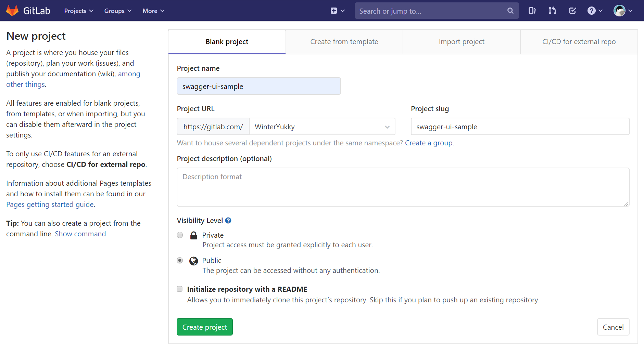Click inside the Project description field

tap(402, 187)
